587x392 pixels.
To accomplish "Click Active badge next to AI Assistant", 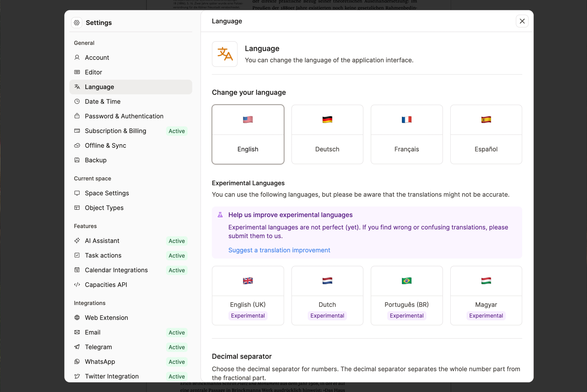I will (177, 241).
